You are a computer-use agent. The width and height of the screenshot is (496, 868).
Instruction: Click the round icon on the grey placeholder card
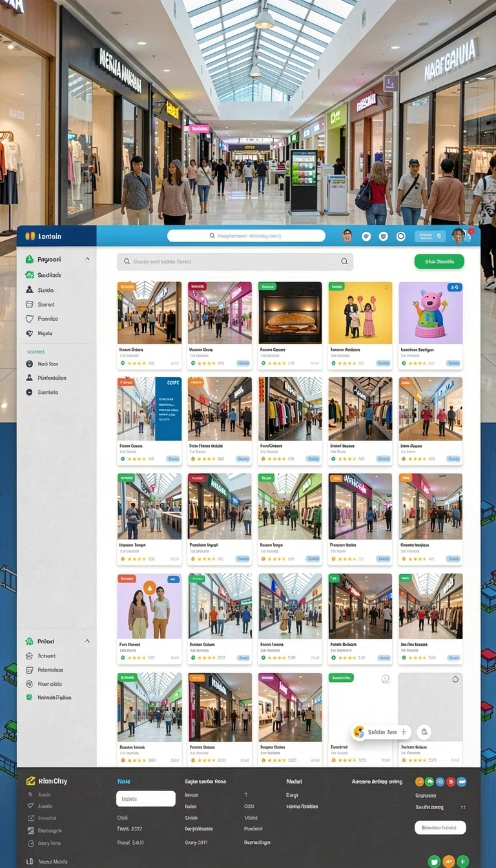pyautogui.click(x=455, y=679)
